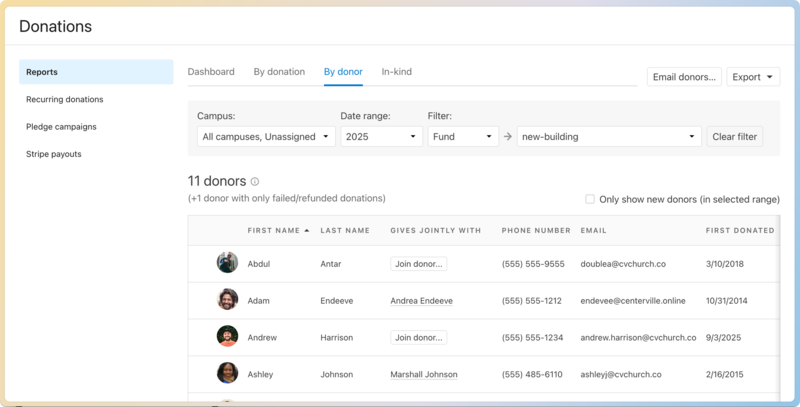This screenshot has height=407, width=800.
Task: Open the In-kind tab
Action: tap(396, 72)
